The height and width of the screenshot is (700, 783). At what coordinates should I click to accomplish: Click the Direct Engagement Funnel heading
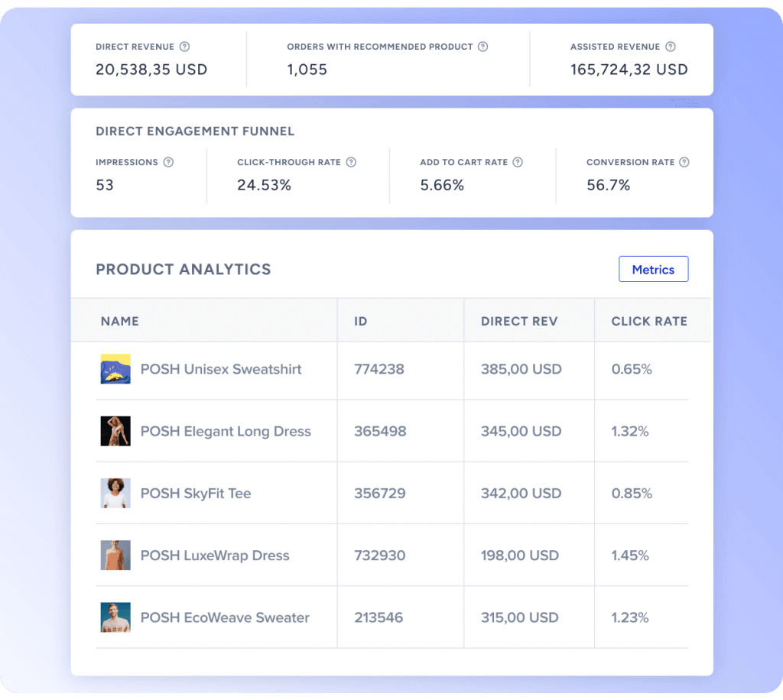click(x=194, y=131)
